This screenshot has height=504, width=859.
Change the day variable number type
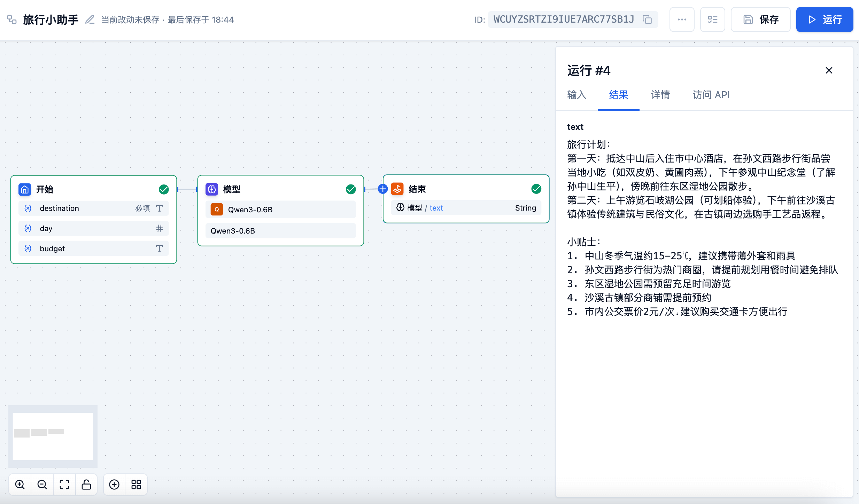pyautogui.click(x=160, y=228)
